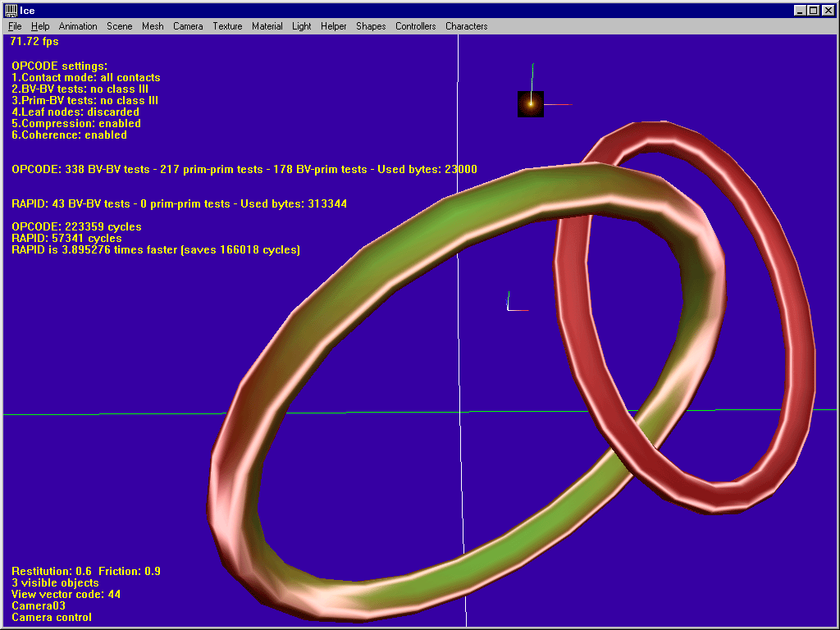Close the Ice window

[x=829, y=10]
